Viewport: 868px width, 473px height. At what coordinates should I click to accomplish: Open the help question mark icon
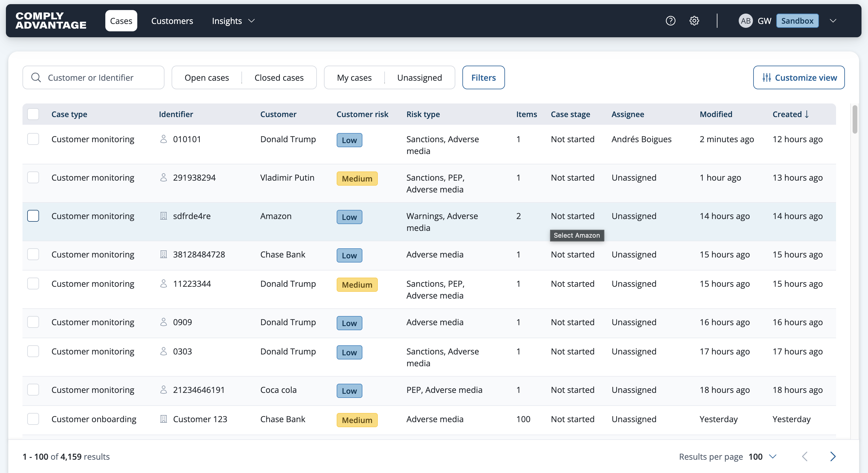coord(671,21)
